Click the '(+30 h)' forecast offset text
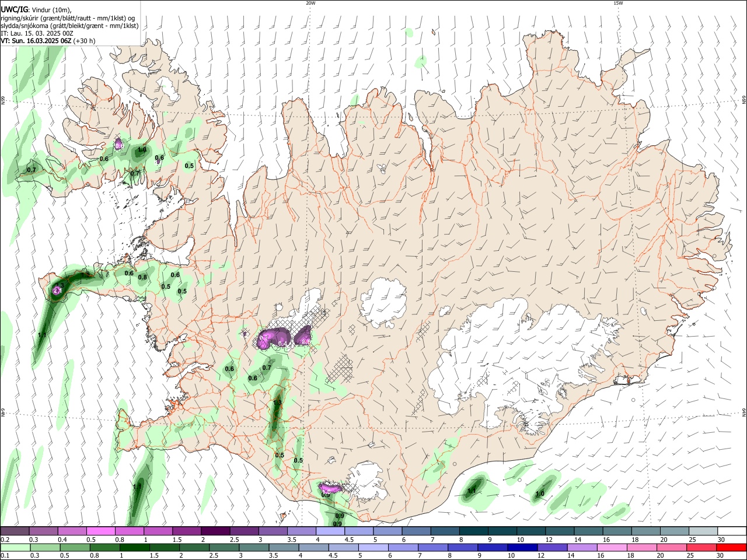This screenshot has width=747, height=560. tap(85, 41)
